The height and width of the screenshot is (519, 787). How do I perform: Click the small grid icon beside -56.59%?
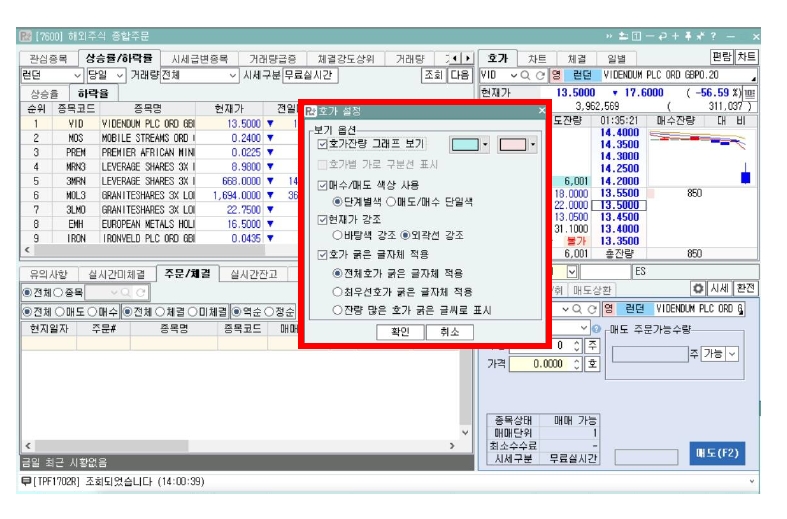point(749,93)
